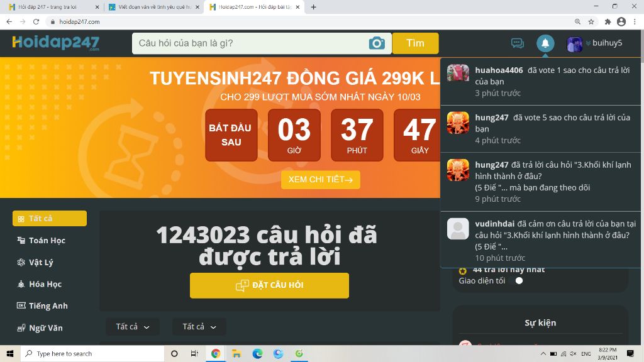Open vudinhdai thanks notification
This screenshot has height=362, width=644.
pyautogui.click(x=540, y=241)
